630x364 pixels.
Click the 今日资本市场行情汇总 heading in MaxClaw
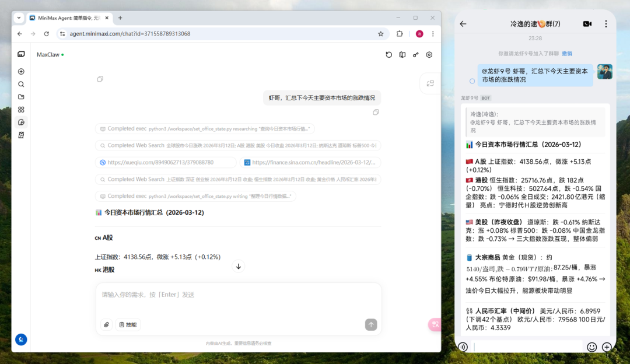149,212
